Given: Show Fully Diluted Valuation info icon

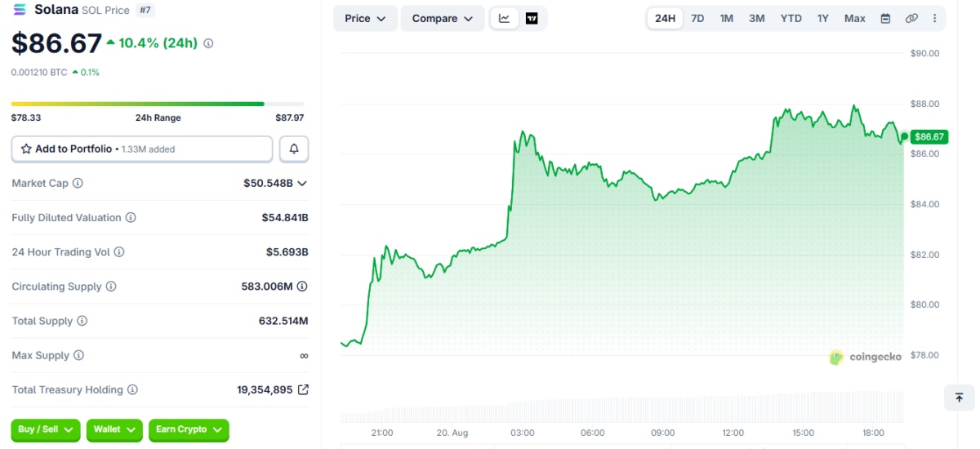Looking at the screenshot, I should (x=131, y=218).
